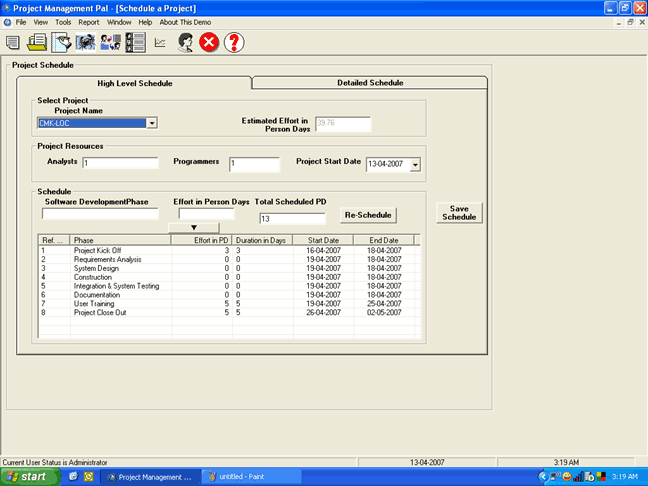
Task: Open the Project Name dropdown
Action: (x=152, y=123)
